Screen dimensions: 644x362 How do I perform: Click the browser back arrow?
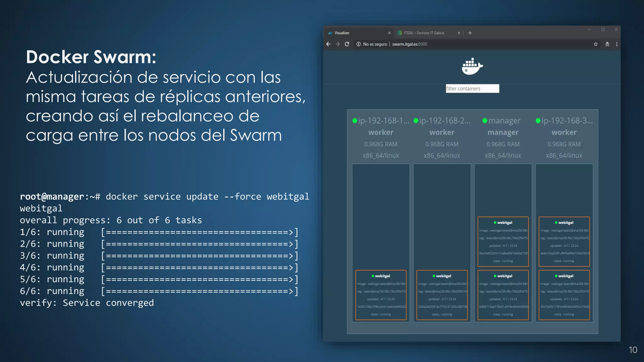[328, 44]
